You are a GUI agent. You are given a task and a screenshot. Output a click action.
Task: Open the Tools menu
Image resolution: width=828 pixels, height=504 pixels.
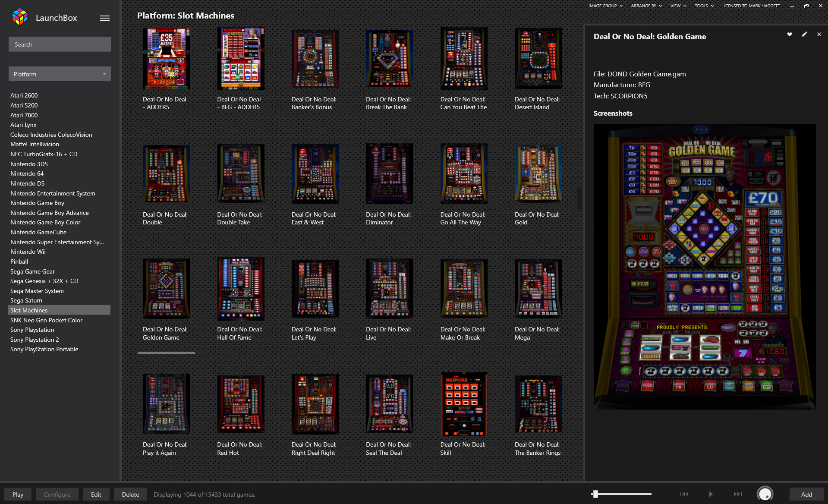704,6
